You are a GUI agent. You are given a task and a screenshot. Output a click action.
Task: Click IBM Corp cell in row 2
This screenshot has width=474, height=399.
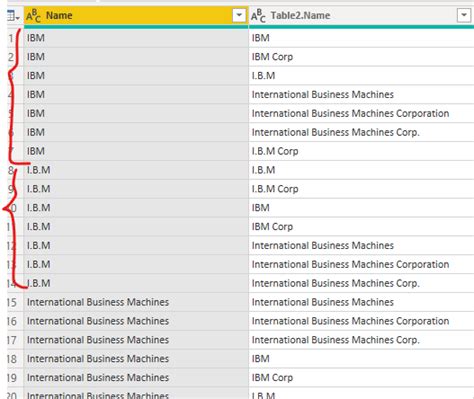pyautogui.click(x=361, y=57)
